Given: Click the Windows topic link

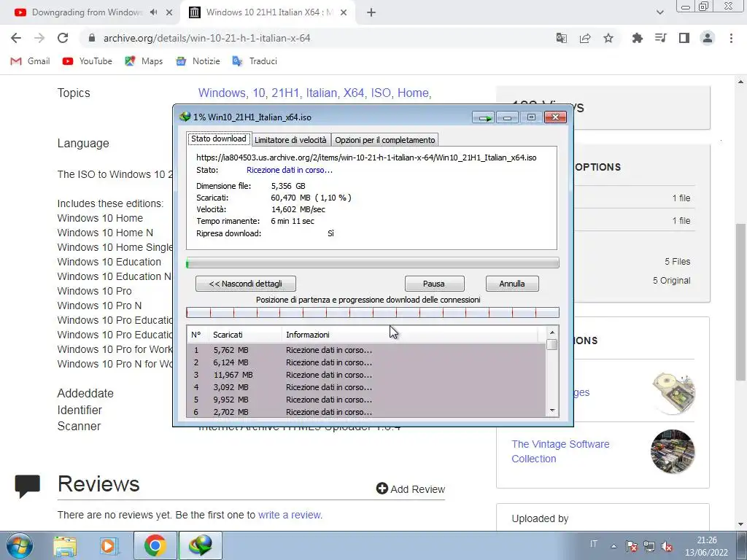Looking at the screenshot, I should (x=223, y=93).
